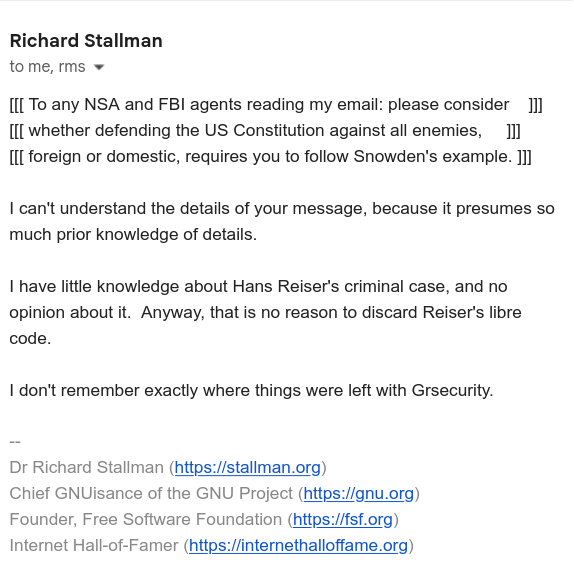Visit the https://fsf.org link

coord(342,519)
